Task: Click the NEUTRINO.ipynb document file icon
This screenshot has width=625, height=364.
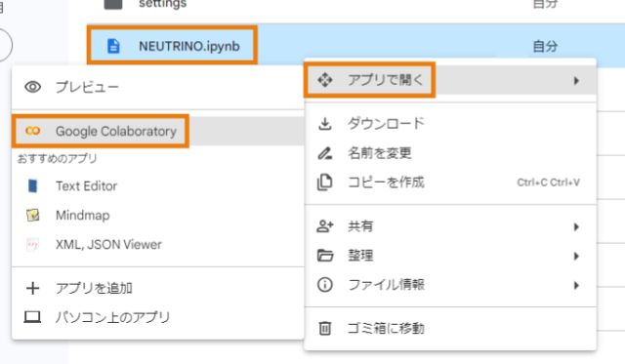Action: point(113,46)
